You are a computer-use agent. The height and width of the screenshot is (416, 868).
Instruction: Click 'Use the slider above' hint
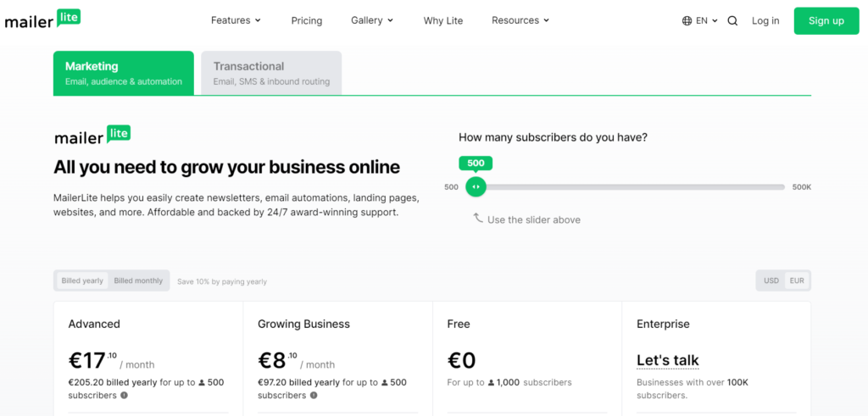(534, 219)
